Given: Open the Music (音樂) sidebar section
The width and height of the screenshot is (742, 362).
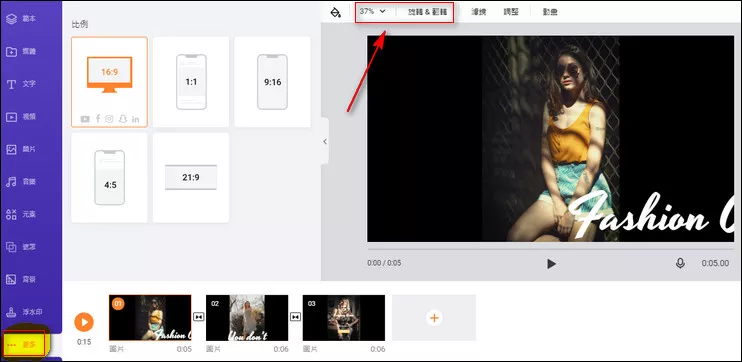Looking at the screenshot, I should (21, 182).
